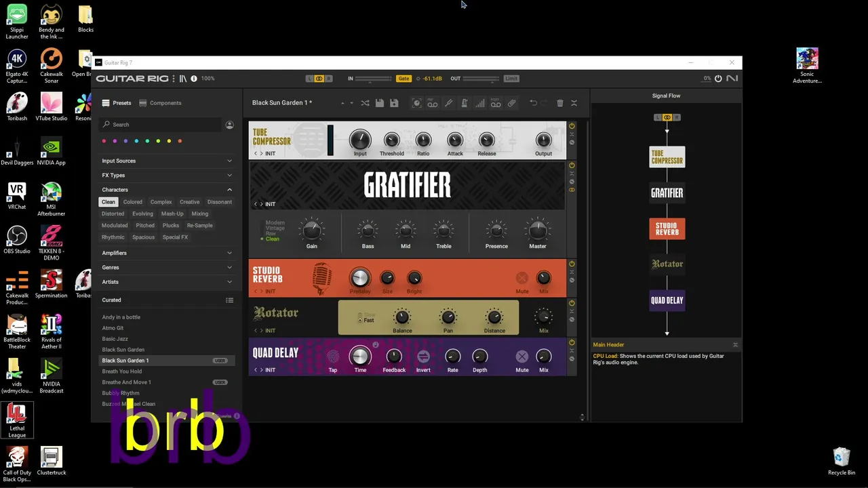868x488 pixels.
Task: Go to next preset with down arrow
Action: coord(351,103)
